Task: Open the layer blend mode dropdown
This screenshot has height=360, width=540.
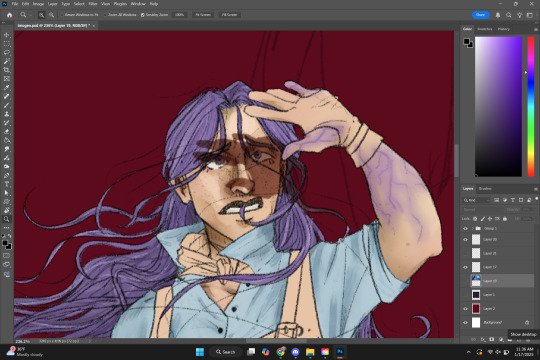Action: point(482,209)
